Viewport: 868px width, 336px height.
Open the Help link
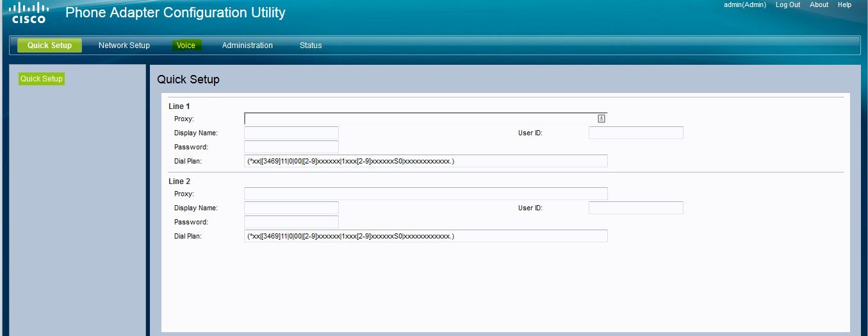click(845, 4)
